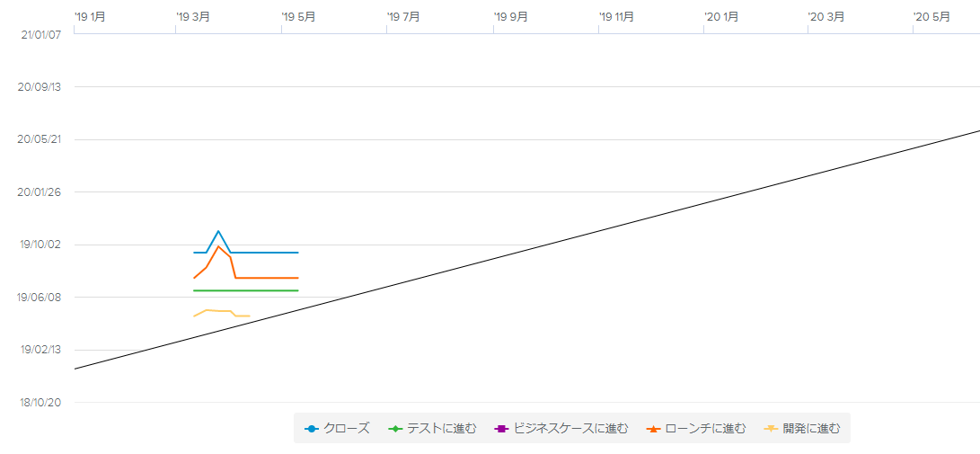Click the 20/05/21 y-axis label

[40, 139]
